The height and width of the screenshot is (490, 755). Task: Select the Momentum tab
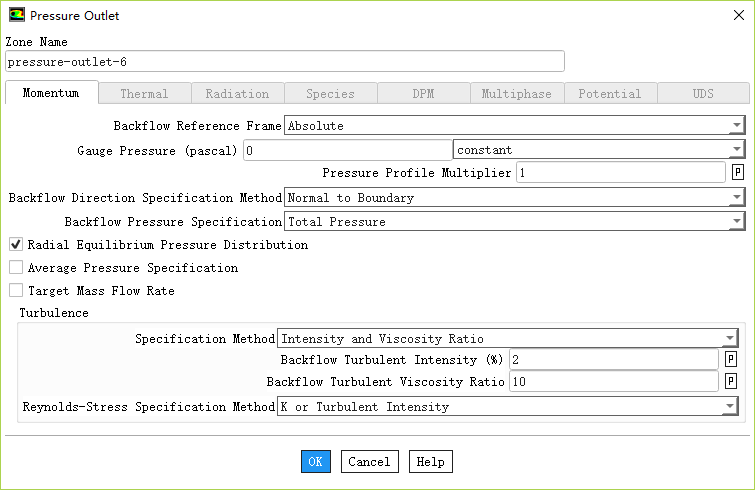pyautogui.click(x=51, y=94)
